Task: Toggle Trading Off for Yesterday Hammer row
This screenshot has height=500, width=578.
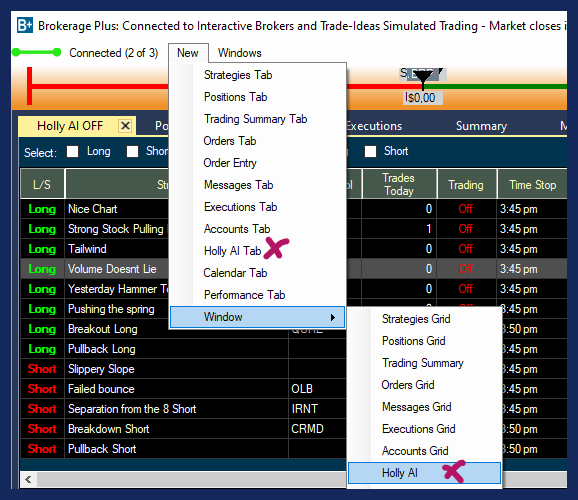Action: click(466, 289)
